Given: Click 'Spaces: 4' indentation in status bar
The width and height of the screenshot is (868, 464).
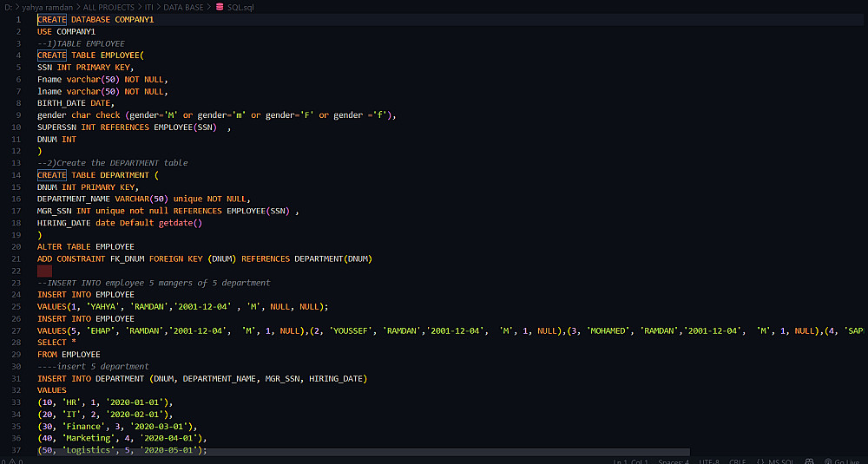Looking at the screenshot, I should point(673,461).
